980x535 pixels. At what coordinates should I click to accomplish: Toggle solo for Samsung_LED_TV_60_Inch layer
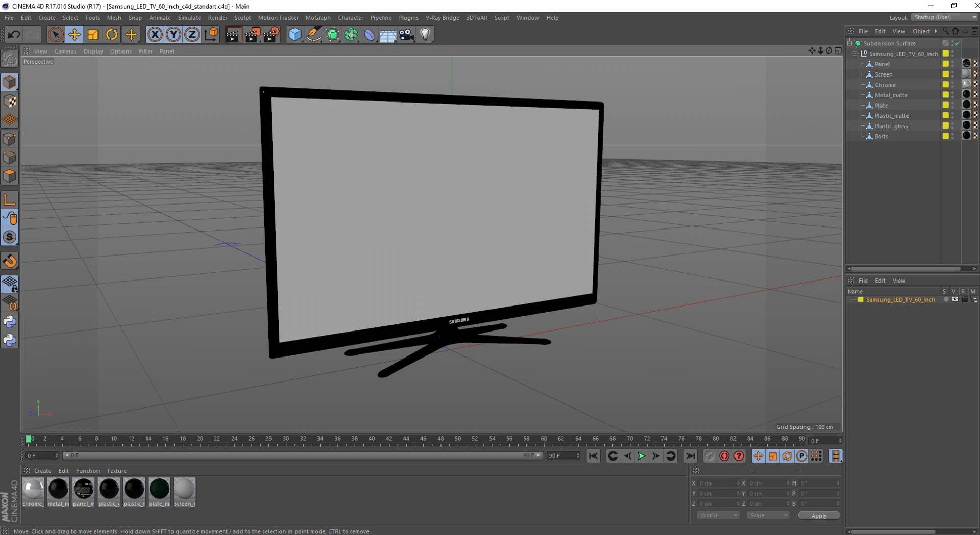(946, 300)
